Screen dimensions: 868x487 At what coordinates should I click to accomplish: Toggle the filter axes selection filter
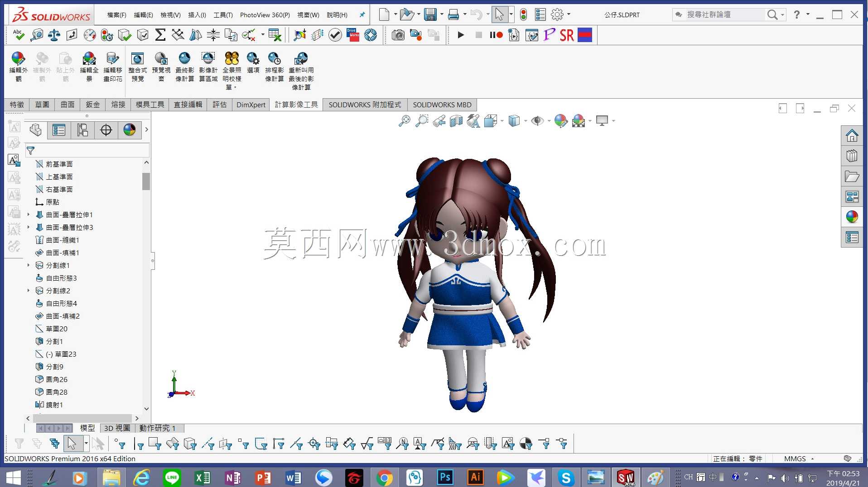pos(208,444)
